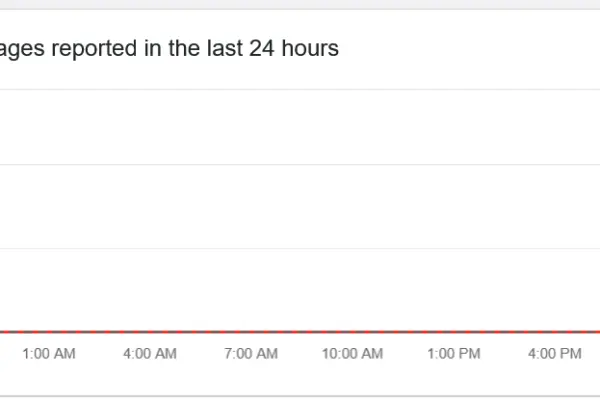Click red dashed baseline above 1:00 AM

pos(49,331)
